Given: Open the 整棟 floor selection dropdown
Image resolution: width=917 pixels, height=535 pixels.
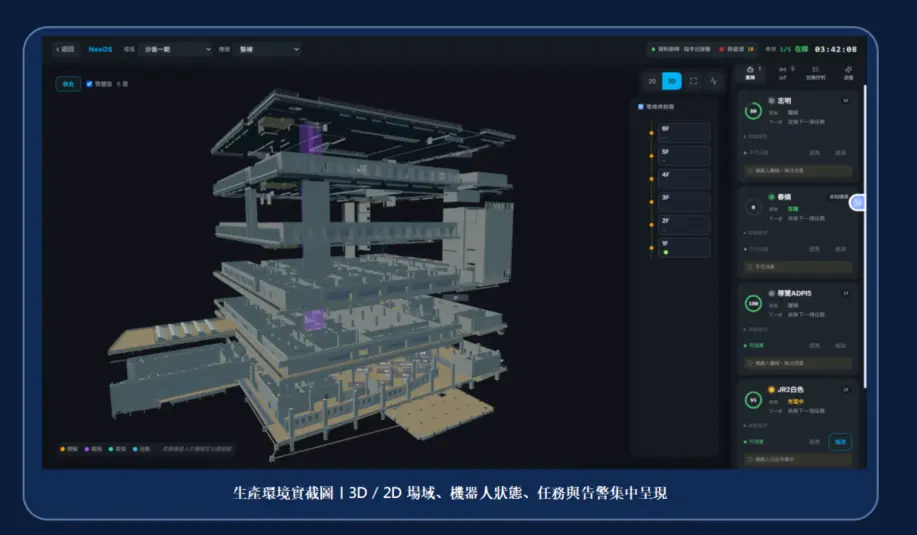Looking at the screenshot, I should click(268, 49).
